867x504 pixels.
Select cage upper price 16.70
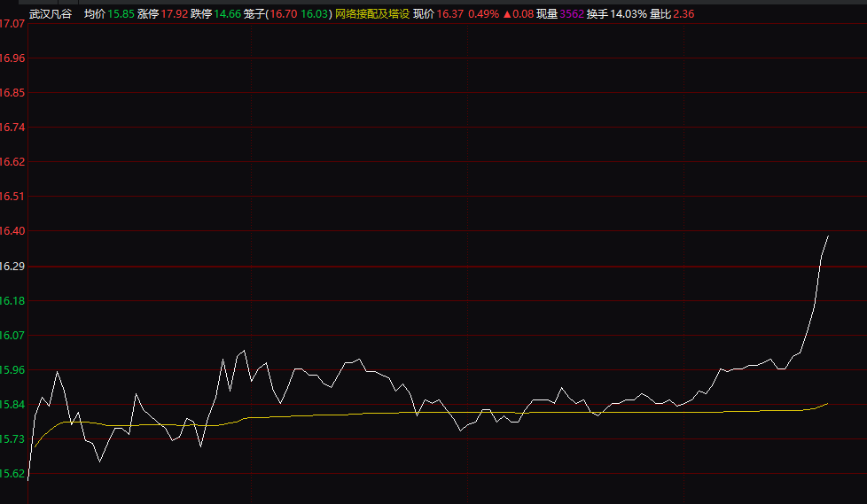coord(284,14)
